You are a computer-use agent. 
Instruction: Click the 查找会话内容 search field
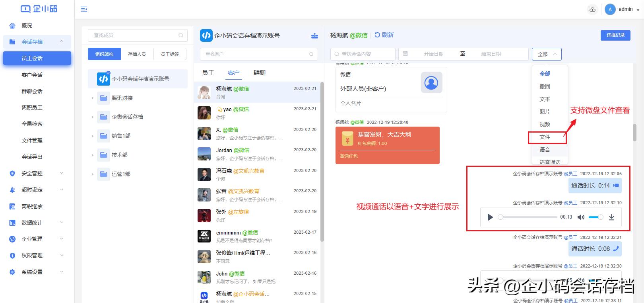363,54
